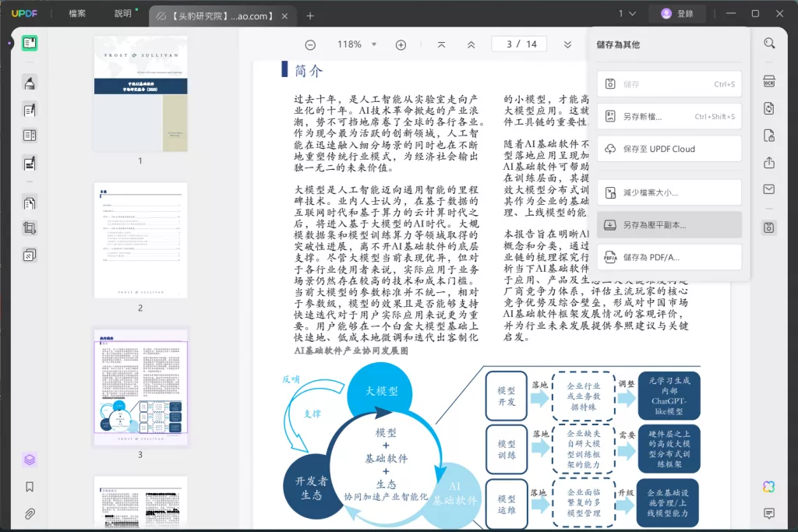Screen dimensions: 798x532
Task: Click the 儲存為其他 panel title
Action: click(618, 44)
